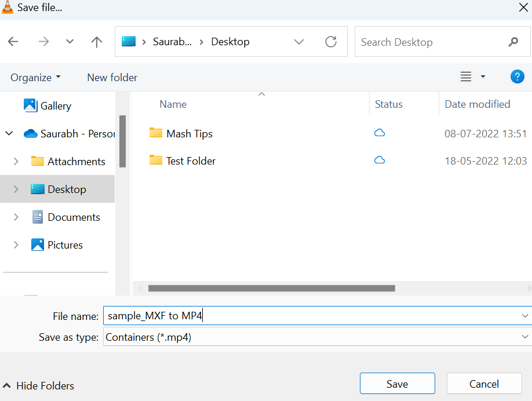
Task: Click the Save button
Action: [398, 384]
